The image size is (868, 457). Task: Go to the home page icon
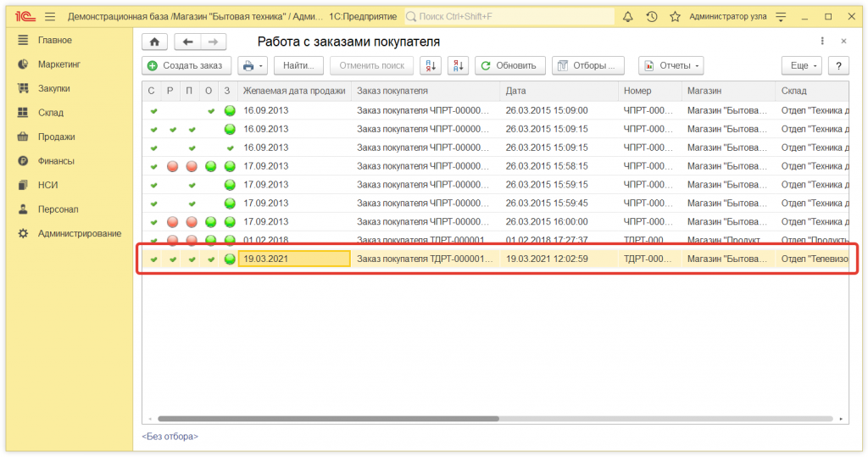coord(154,42)
